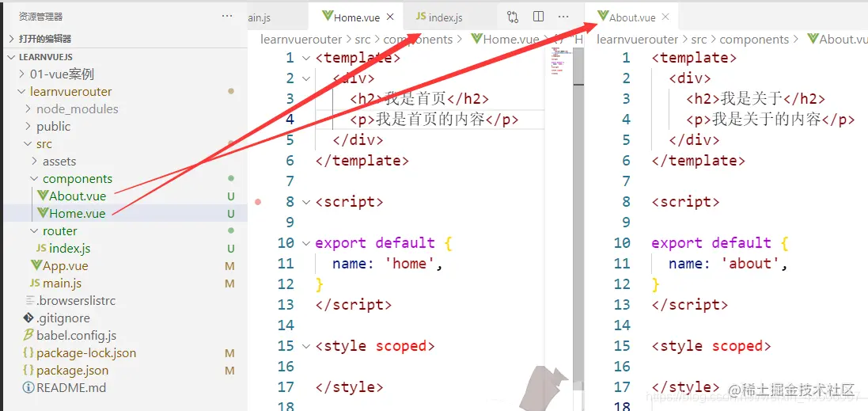
Task: Click the Vue icon beside App.vue
Action: [36, 265]
